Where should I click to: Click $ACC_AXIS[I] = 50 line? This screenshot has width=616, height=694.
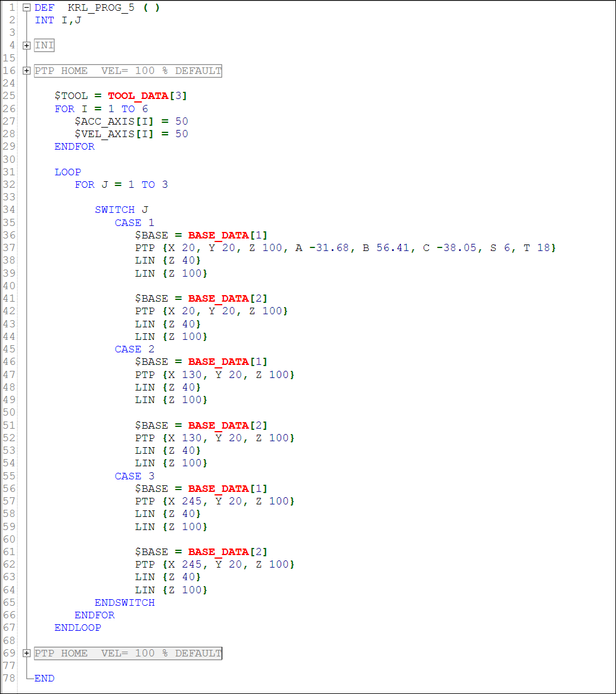(131, 121)
